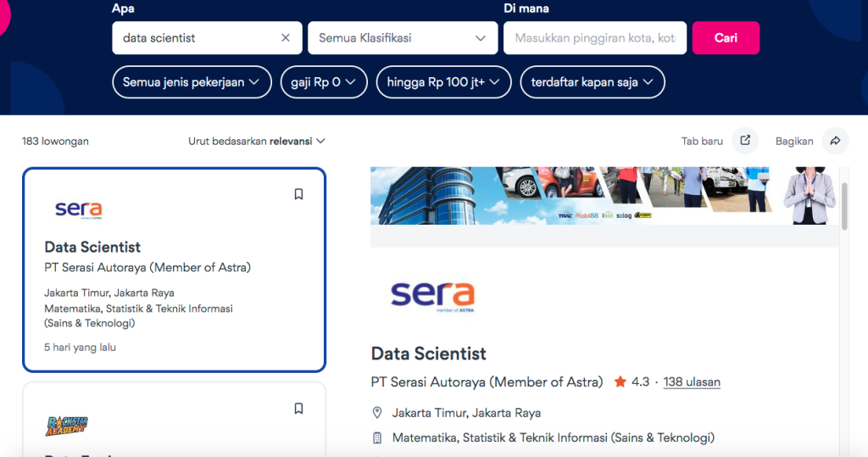Open job in new tab icon
The height and width of the screenshot is (457, 868).
(745, 141)
